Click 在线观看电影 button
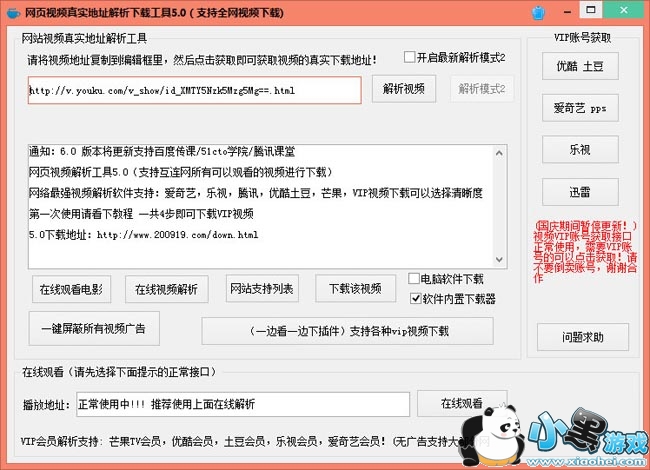 click(71, 289)
